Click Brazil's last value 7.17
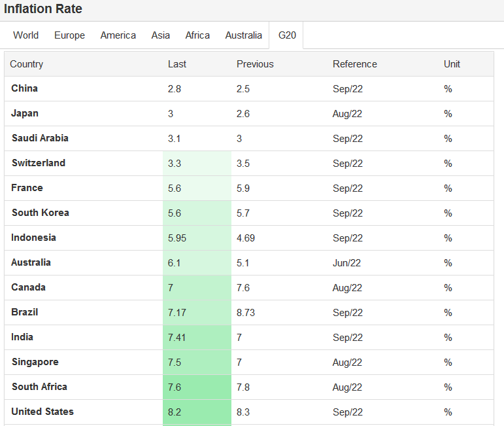 pyautogui.click(x=176, y=312)
